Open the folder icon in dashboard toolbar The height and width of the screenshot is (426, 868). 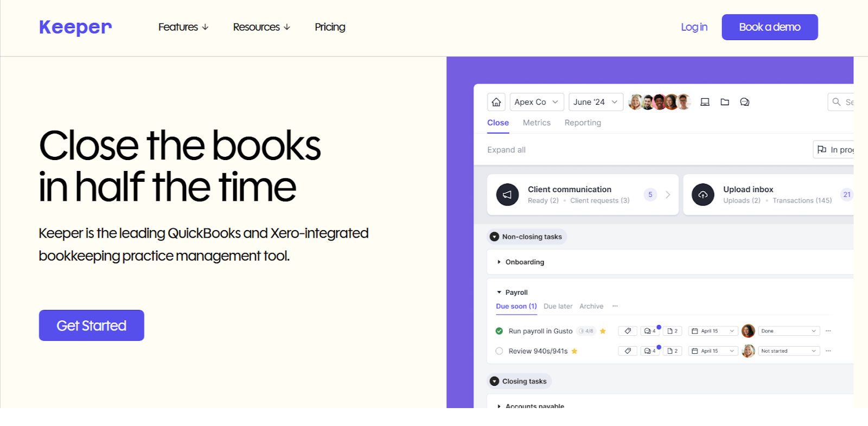tap(725, 102)
